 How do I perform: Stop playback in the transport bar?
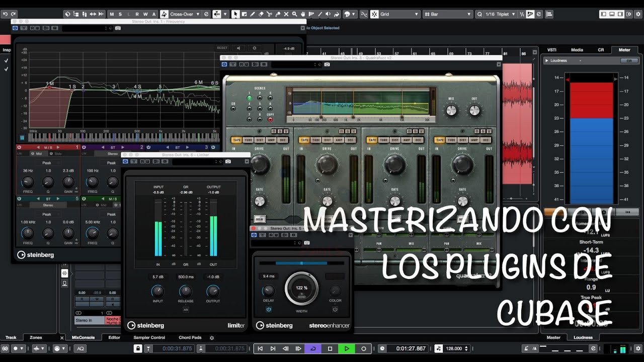pos(330,348)
